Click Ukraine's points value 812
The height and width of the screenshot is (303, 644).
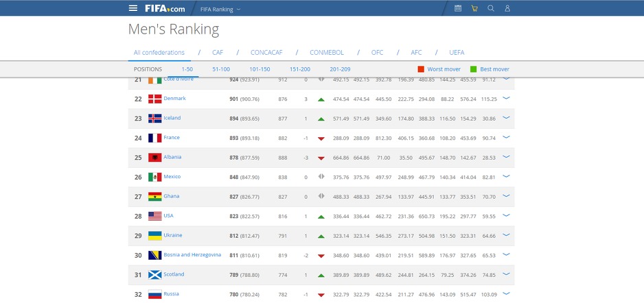pyautogui.click(x=233, y=237)
